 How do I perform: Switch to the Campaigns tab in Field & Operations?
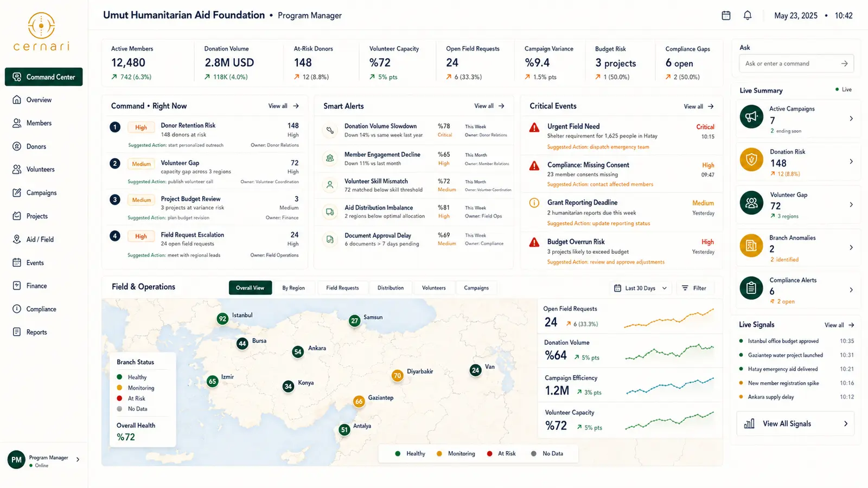[476, 288]
